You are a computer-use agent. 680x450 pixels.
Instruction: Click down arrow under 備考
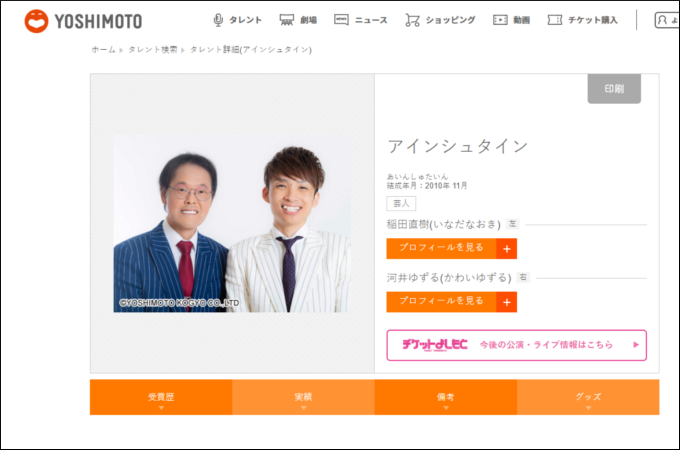point(446,408)
